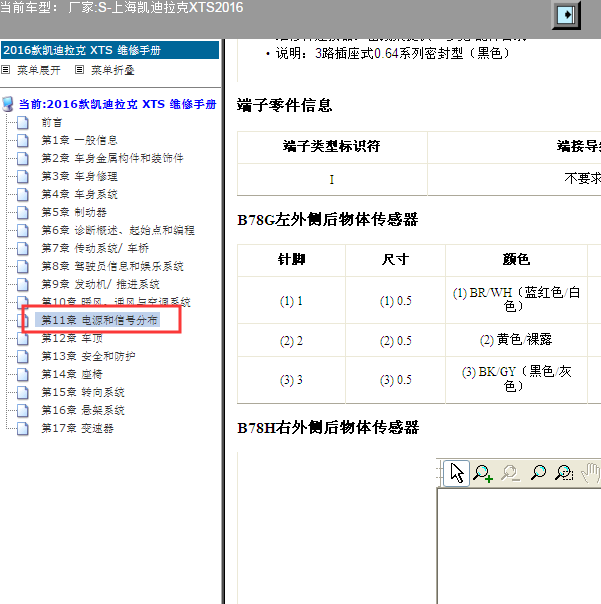The image size is (601, 604).
Task: Open the 前言 tree entry
Action: click(x=52, y=122)
